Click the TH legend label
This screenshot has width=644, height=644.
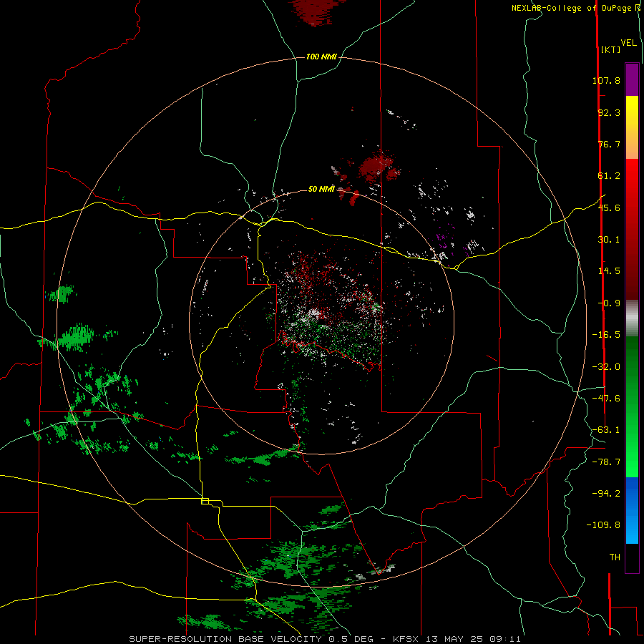615,557
